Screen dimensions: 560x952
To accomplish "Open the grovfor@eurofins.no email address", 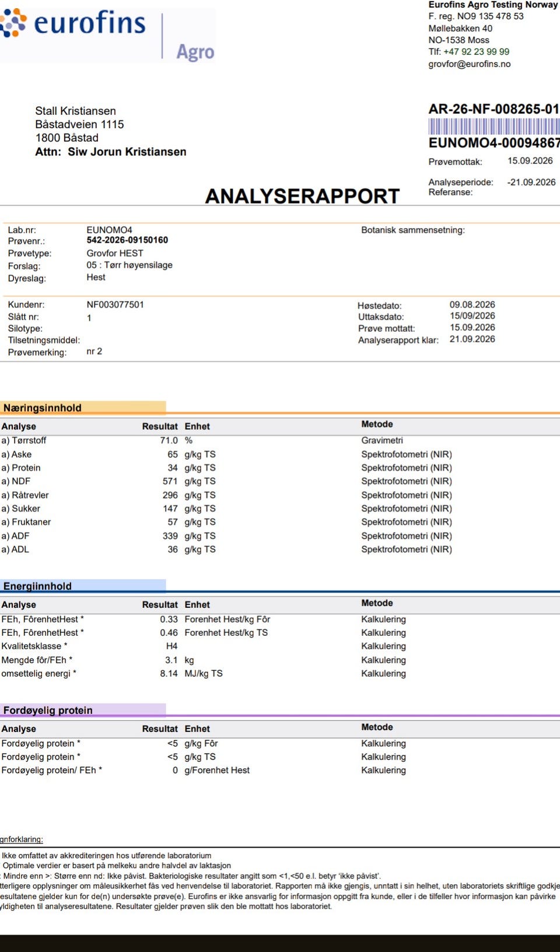I will tap(469, 64).
